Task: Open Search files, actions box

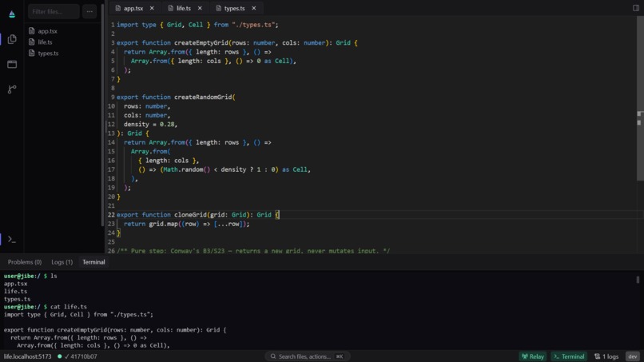Action: coord(307,356)
